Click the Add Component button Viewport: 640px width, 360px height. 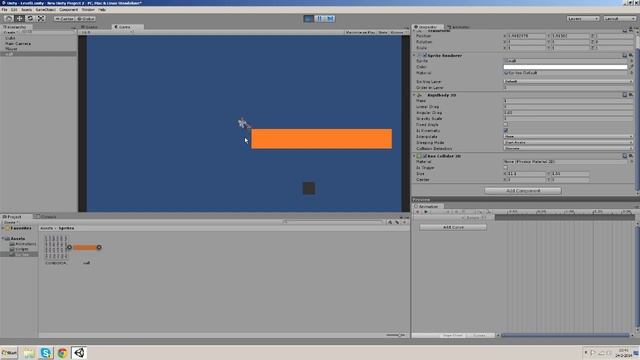[523, 191]
